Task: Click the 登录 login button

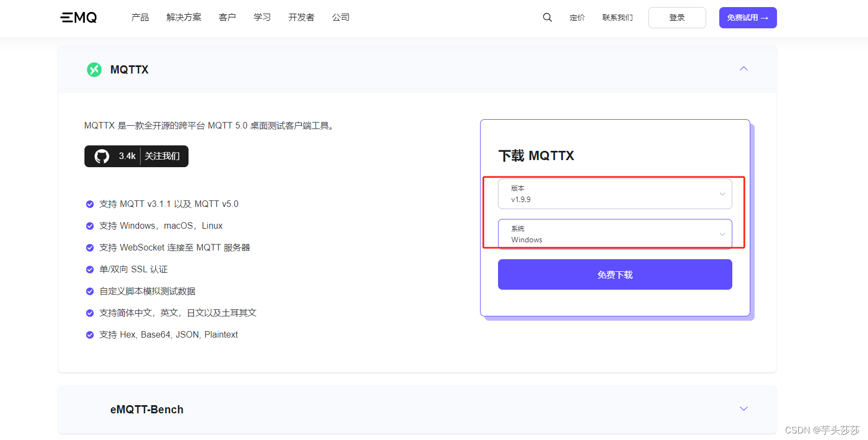Action: (x=677, y=17)
